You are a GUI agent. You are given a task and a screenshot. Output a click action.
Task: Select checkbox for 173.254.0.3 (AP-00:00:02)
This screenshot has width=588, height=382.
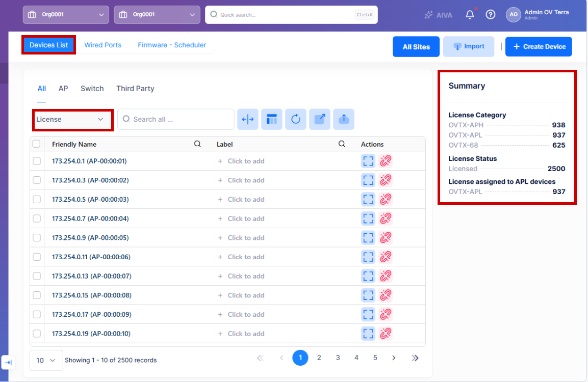(37, 180)
